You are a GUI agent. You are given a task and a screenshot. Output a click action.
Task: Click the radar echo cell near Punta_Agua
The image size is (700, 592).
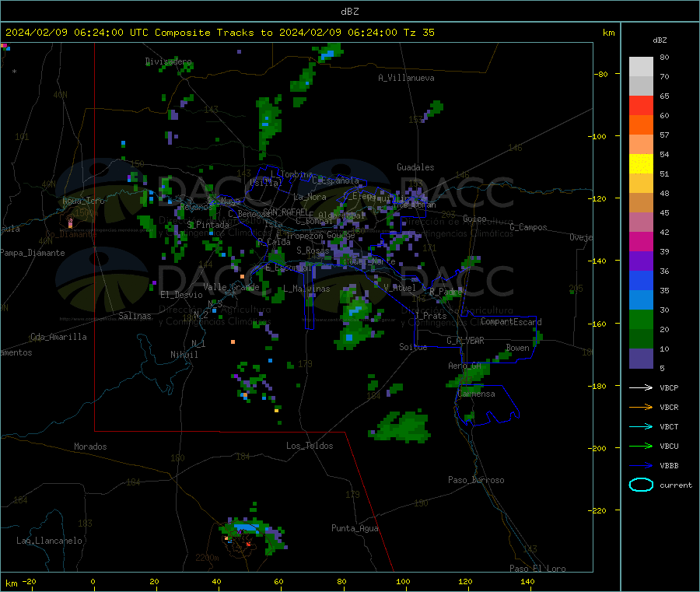coord(254,535)
